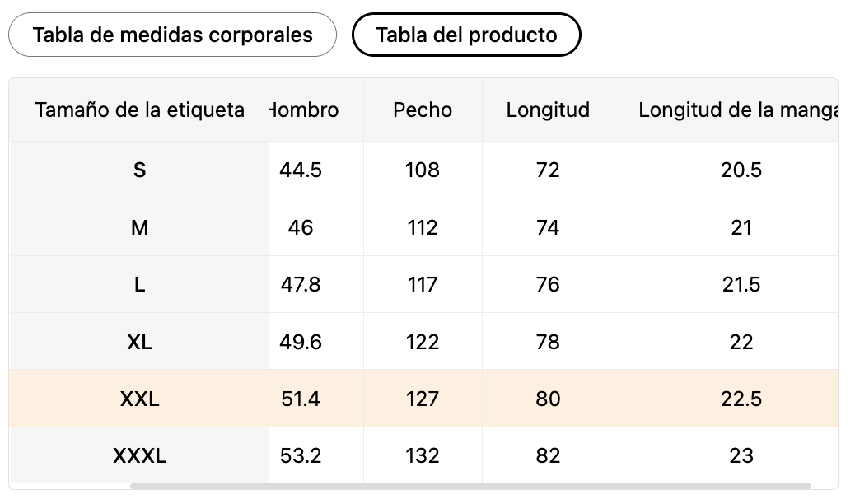855x504 pixels.
Task: Select the M size row label
Action: coord(139,227)
